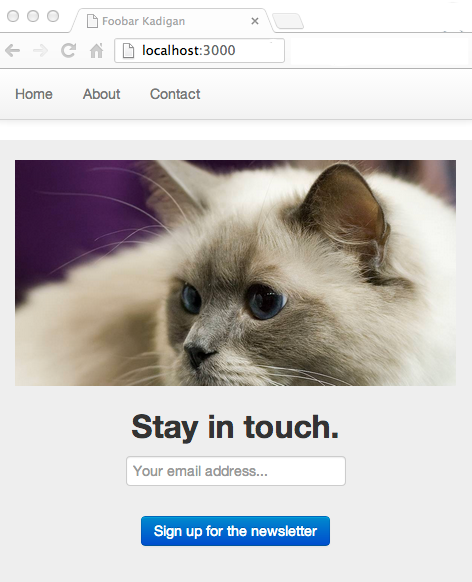Screen dimensions: 472x582
Task: Click the page icon in the address bar
Action: coord(128,50)
